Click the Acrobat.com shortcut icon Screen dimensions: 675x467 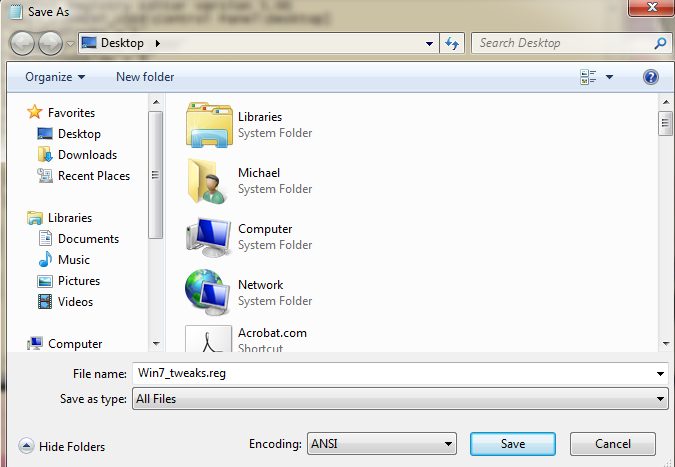click(209, 339)
